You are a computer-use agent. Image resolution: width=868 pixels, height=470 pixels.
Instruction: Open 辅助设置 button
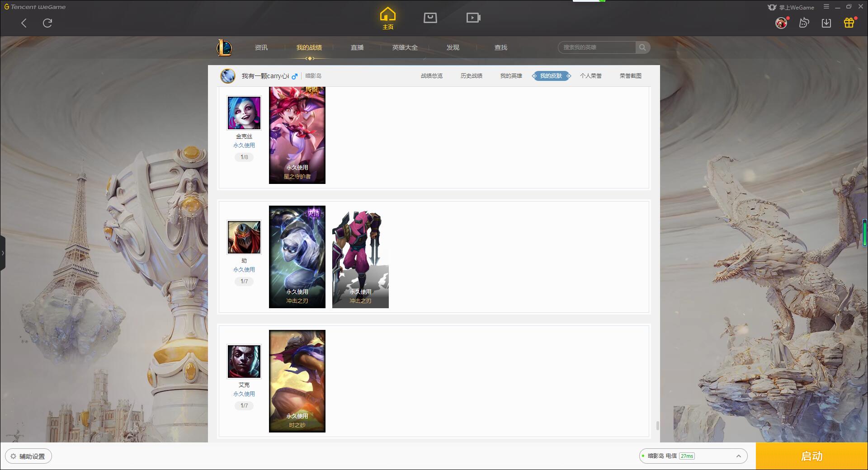pos(28,456)
